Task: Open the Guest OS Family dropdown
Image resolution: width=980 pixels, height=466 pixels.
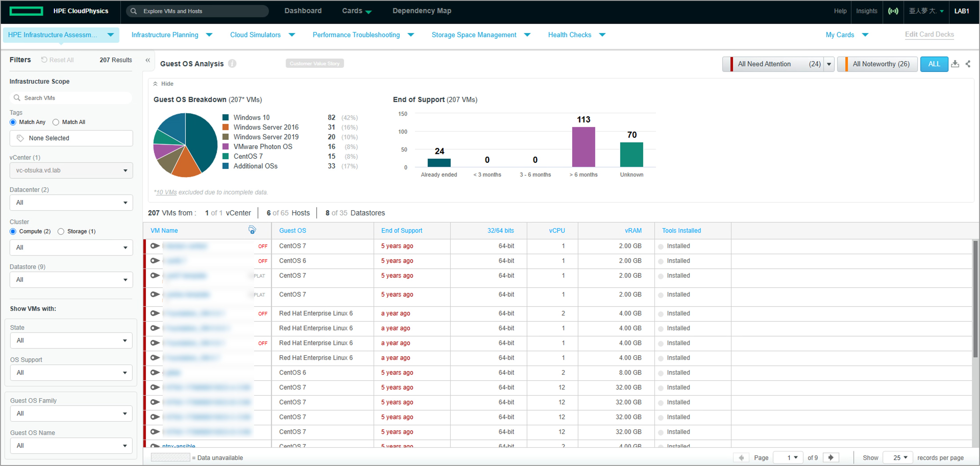Action: tap(71, 414)
